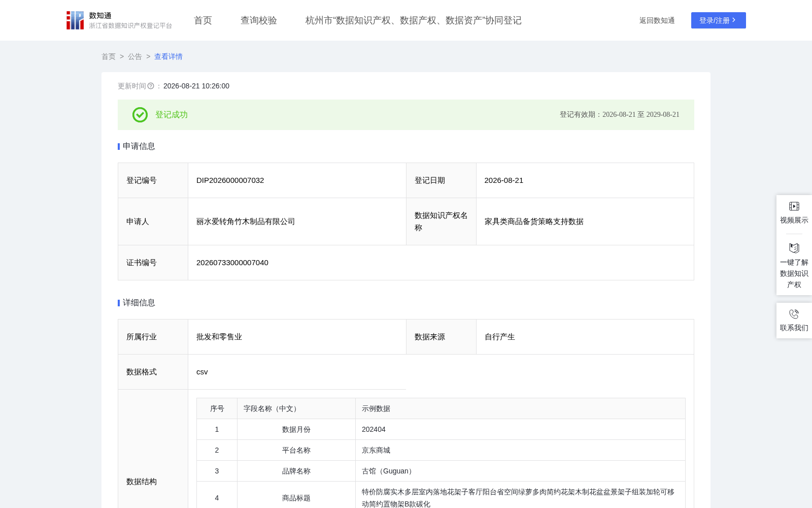This screenshot has width=812, height=508.
Task: Click 查看详情 in the breadcrumb
Action: pyautogui.click(x=168, y=56)
